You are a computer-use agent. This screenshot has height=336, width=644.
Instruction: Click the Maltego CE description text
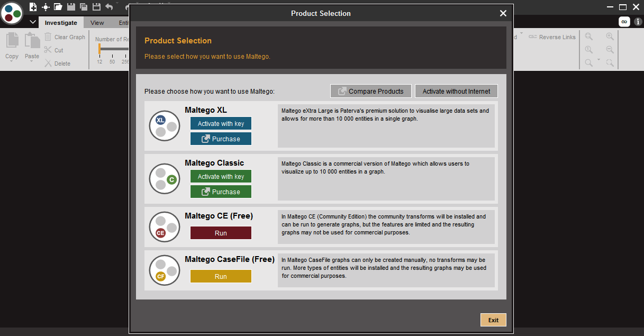[x=384, y=224]
